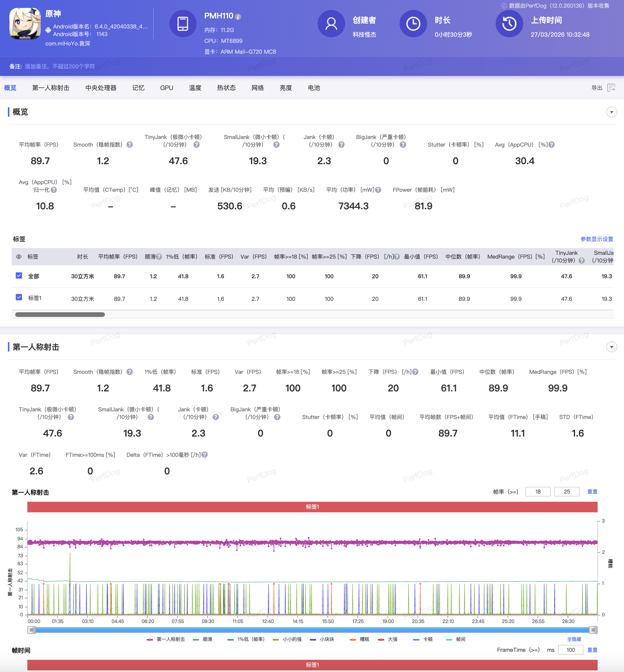Open the 中央处理器 tab
The image size is (624, 672).
[x=100, y=88]
